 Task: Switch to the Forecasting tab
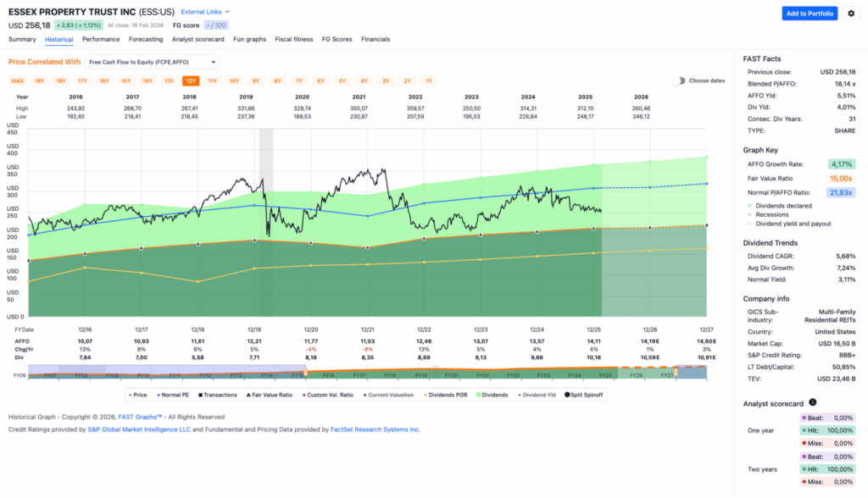(146, 39)
